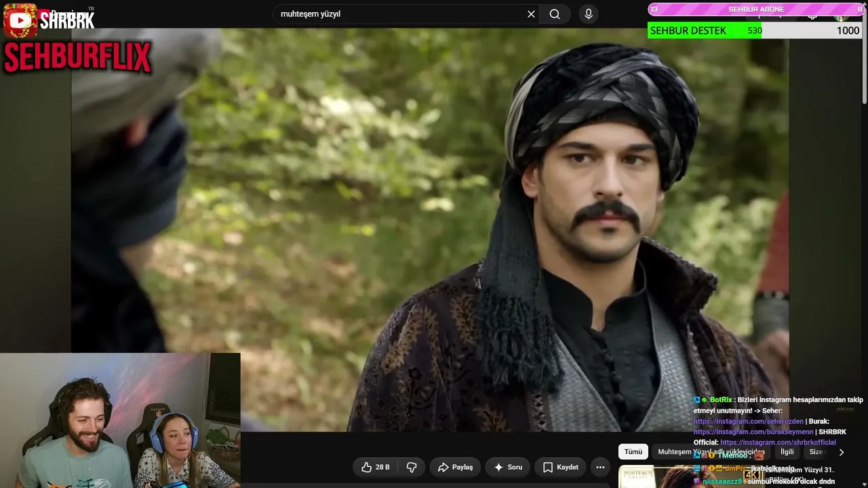Image resolution: width=868 pixels, height=488 pixels.
Task: Select the Tümü filter chip
Action: [x=633, y=451]
